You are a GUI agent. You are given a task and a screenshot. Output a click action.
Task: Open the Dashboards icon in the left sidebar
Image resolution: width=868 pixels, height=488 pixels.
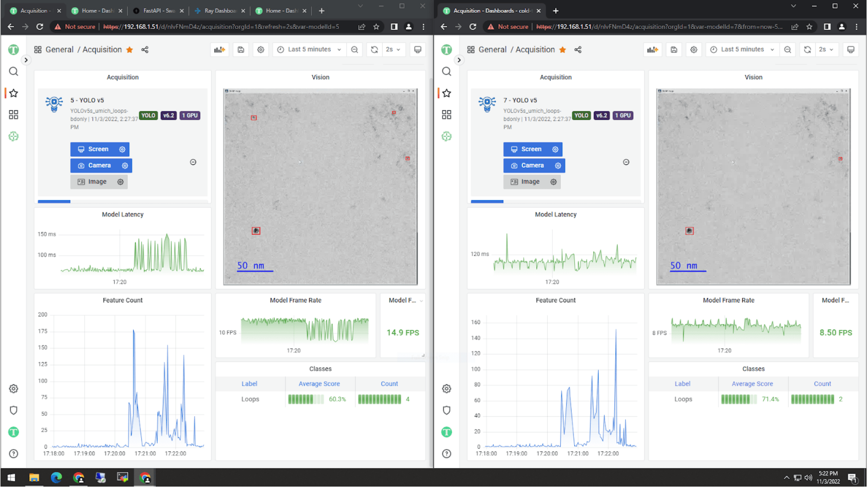pos(13,114)
